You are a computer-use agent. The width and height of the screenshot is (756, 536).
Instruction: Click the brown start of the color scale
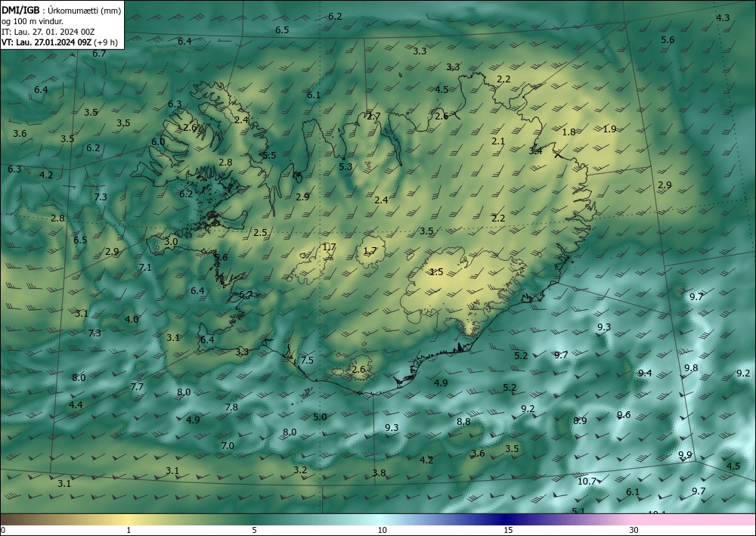[x=14, y=519]
